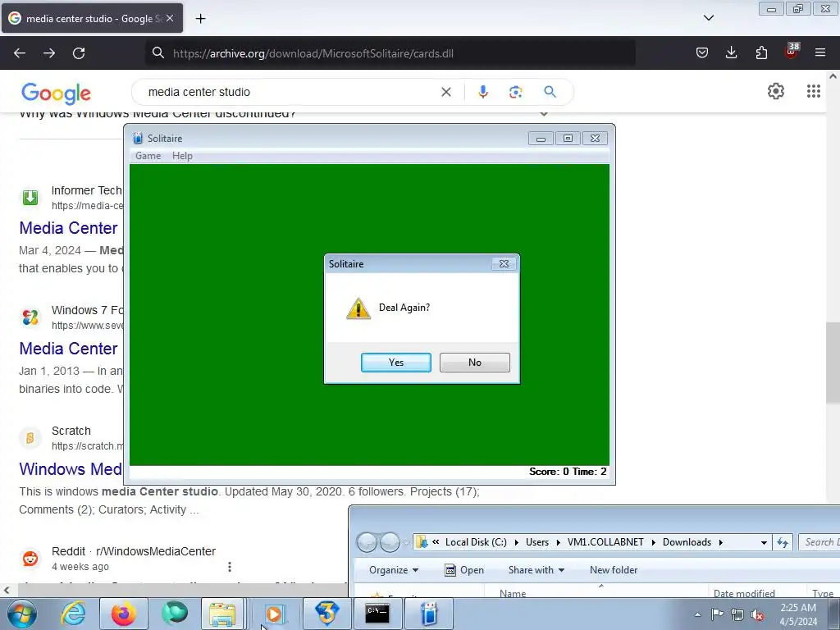Image resolution: width=840 pixels, height=630 pixels.
Task: Click Yes in the Deal Again dialog
Action: point(396,362)
